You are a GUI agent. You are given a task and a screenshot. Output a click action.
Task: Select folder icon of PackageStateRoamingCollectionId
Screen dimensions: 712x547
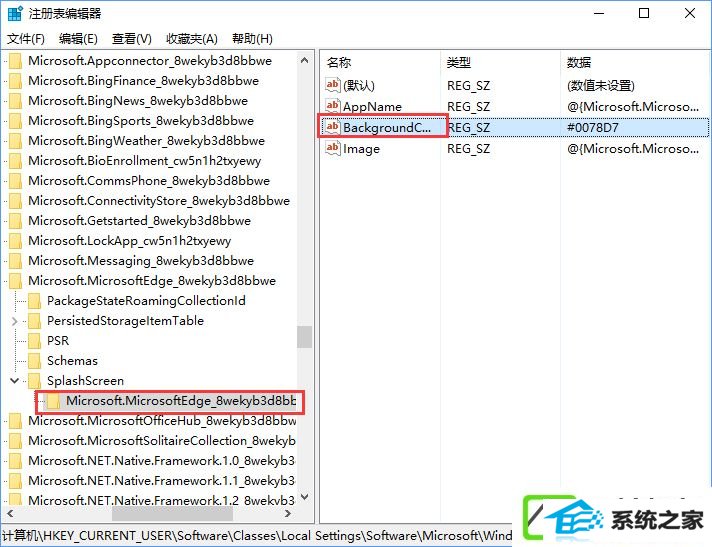pos(35,301)
